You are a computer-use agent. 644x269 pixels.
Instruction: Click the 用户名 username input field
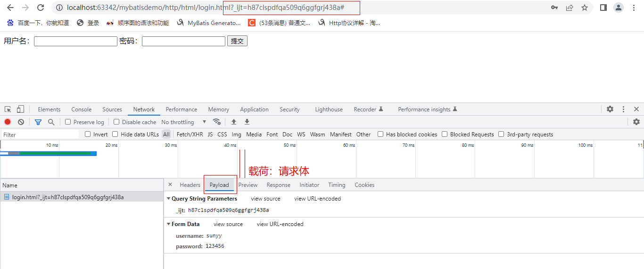coord(75,42)
